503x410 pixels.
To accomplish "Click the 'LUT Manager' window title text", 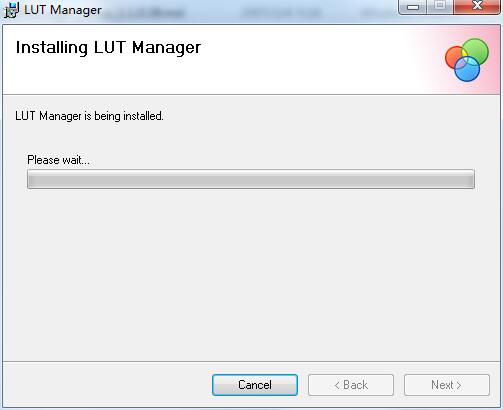I will point(63,10).
